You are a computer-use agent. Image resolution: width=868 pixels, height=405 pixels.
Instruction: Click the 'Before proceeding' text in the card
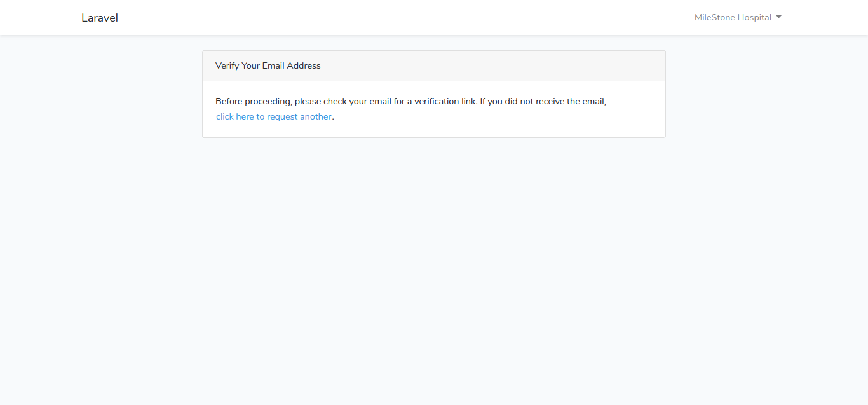tap(254, 102)
